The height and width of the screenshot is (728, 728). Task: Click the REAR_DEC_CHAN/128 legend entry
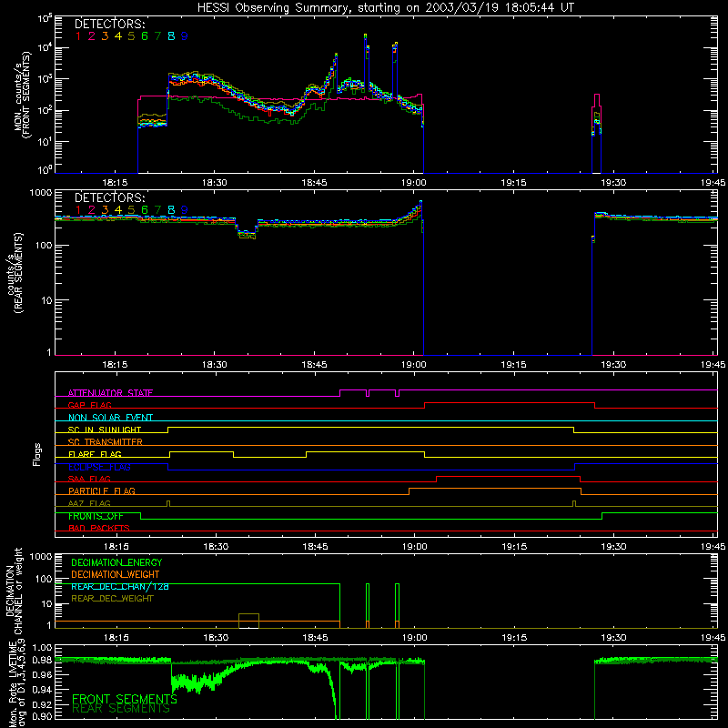120,587
